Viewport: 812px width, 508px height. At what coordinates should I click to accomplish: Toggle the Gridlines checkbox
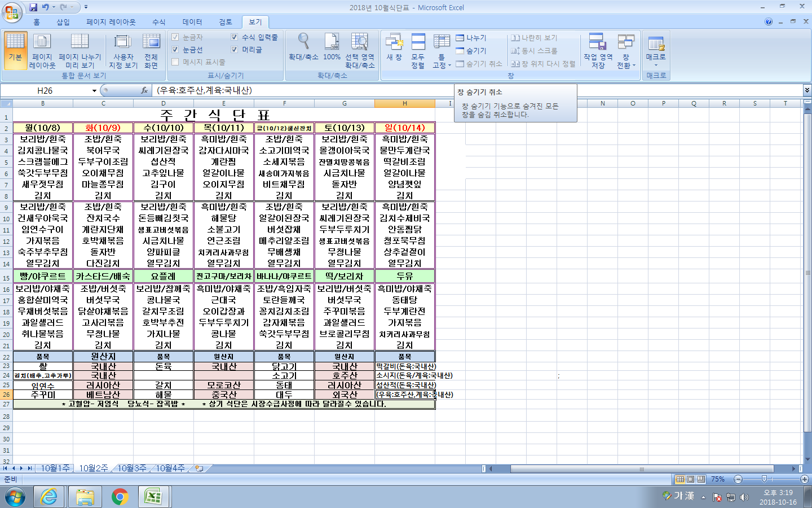175,50
